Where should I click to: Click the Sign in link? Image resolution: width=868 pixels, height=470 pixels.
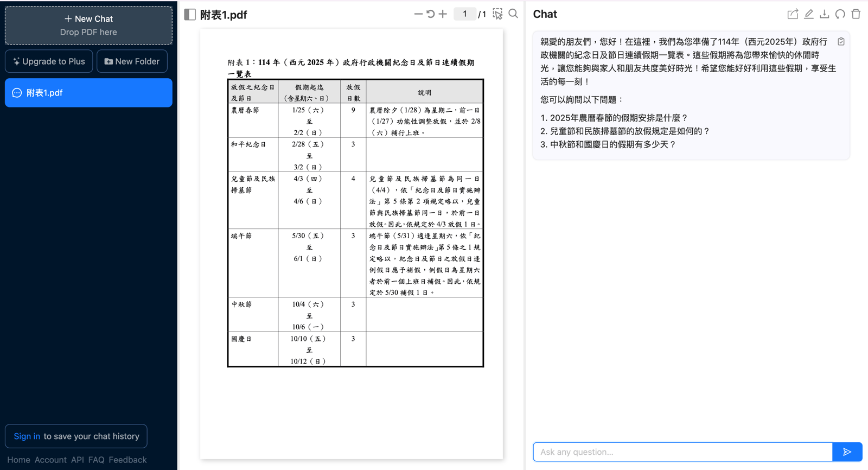pyautogui.click(x=27, y=436)
